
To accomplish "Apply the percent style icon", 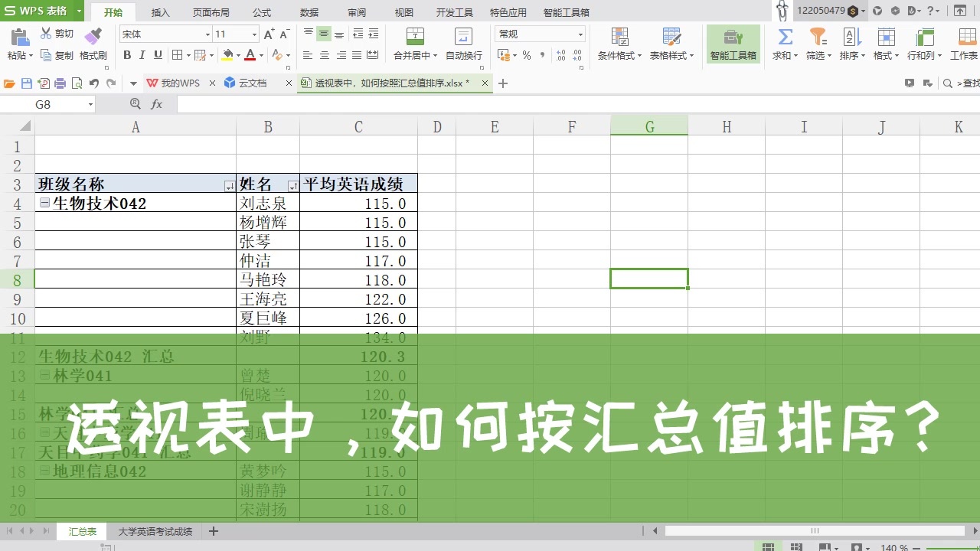I will [527, 55].
